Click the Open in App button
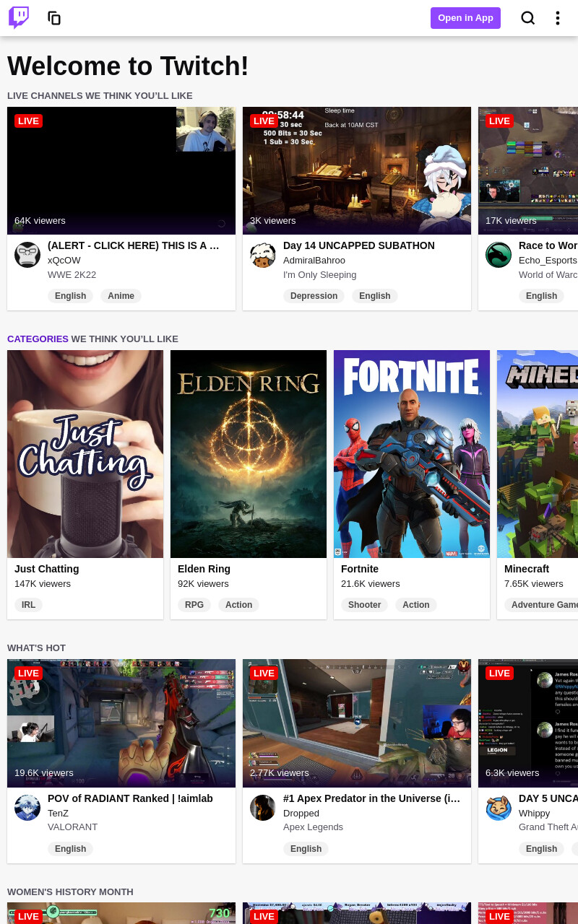 pyautogui.click(x=465, y=18)
